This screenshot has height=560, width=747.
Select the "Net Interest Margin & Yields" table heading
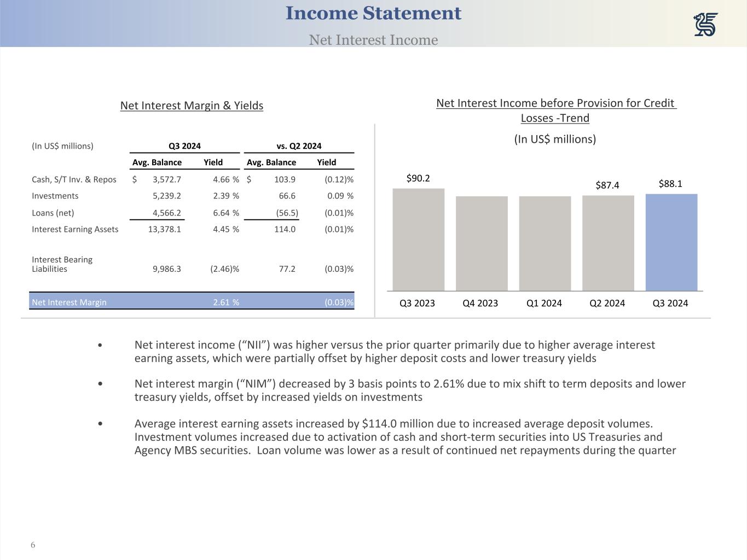(x=192, y=106)
